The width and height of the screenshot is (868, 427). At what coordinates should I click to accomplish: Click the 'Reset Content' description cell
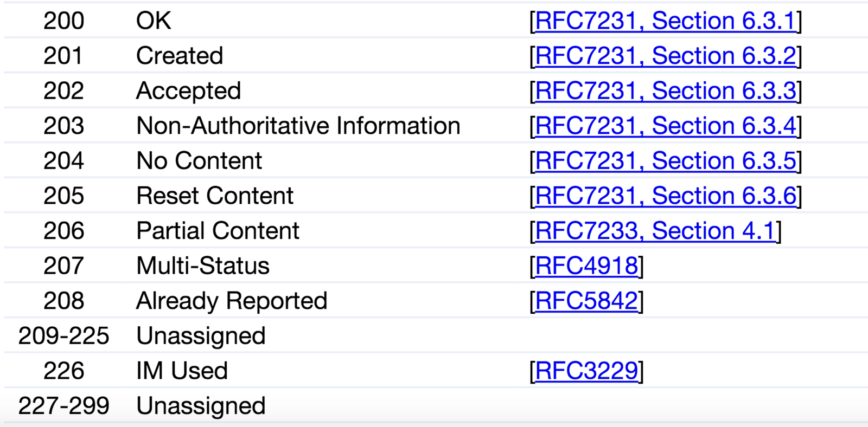coord(215,196)
